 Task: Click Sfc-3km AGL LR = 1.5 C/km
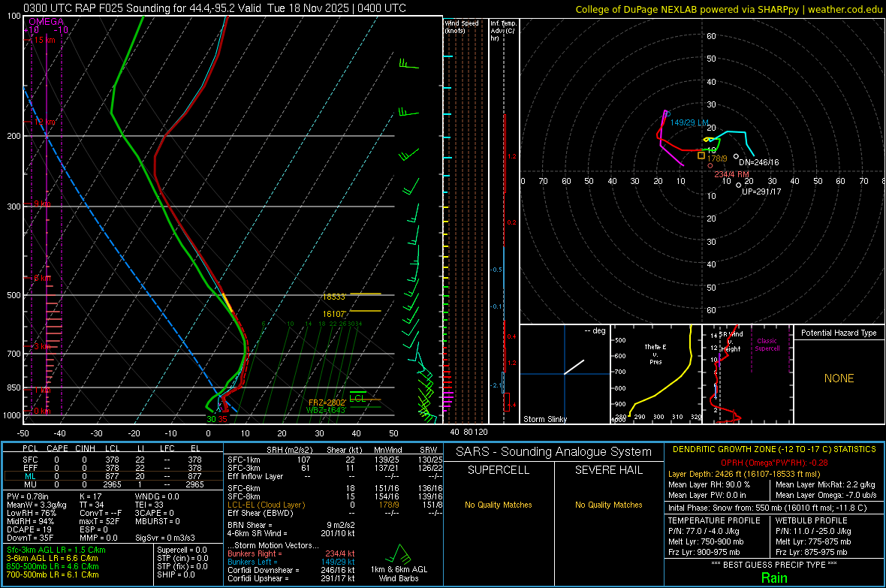point(56,550)
